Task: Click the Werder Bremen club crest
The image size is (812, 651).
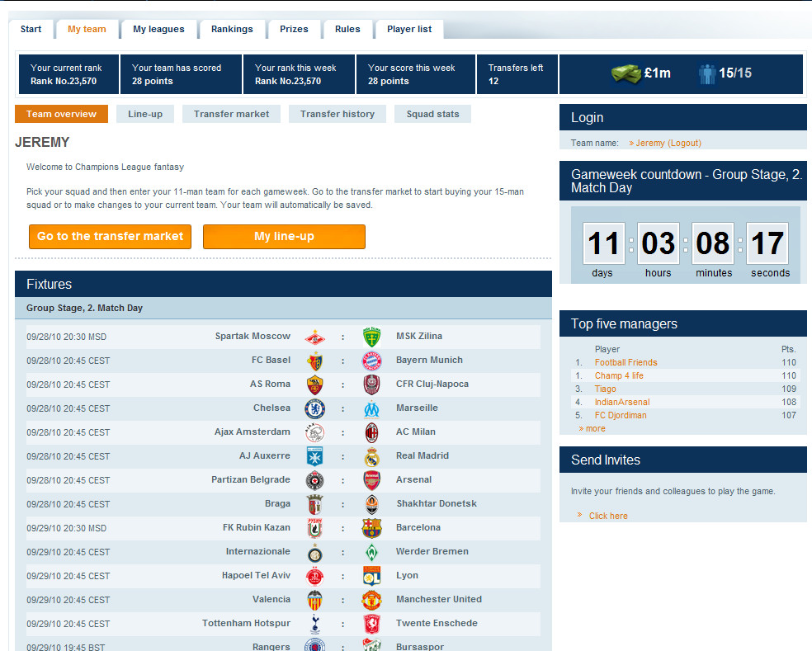Action: [372, 553]
